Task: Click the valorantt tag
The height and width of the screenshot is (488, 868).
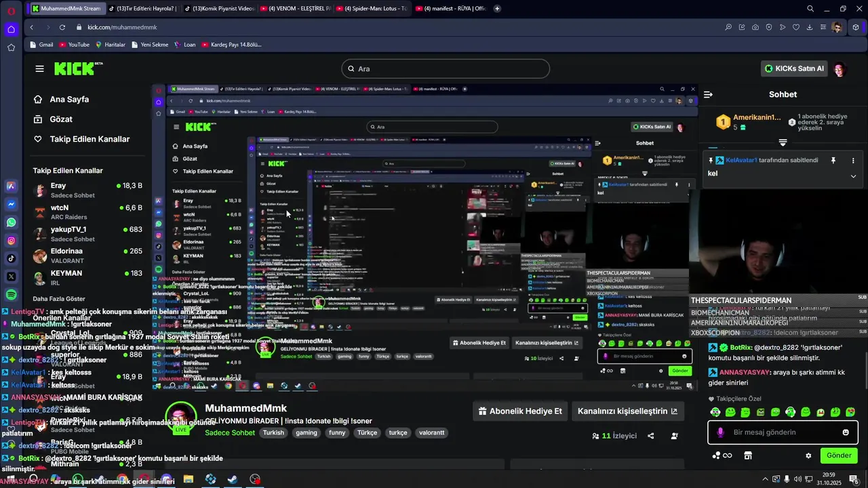Action: 432,432
